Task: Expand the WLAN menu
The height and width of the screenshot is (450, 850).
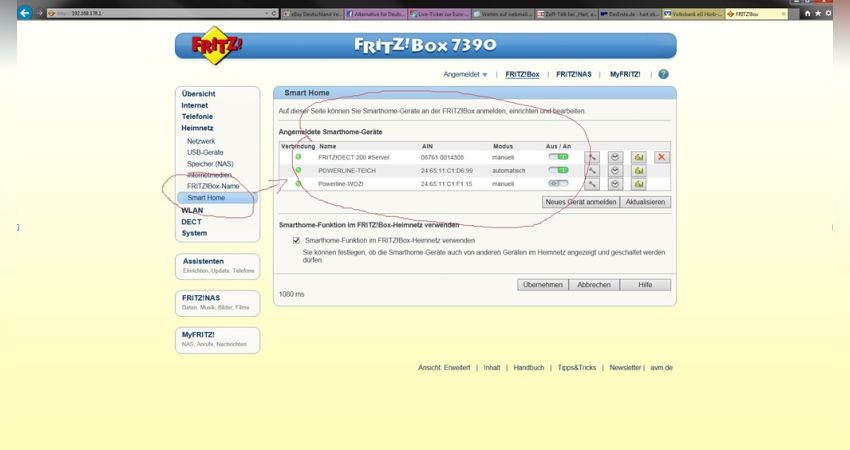Action: click(192, 210)
